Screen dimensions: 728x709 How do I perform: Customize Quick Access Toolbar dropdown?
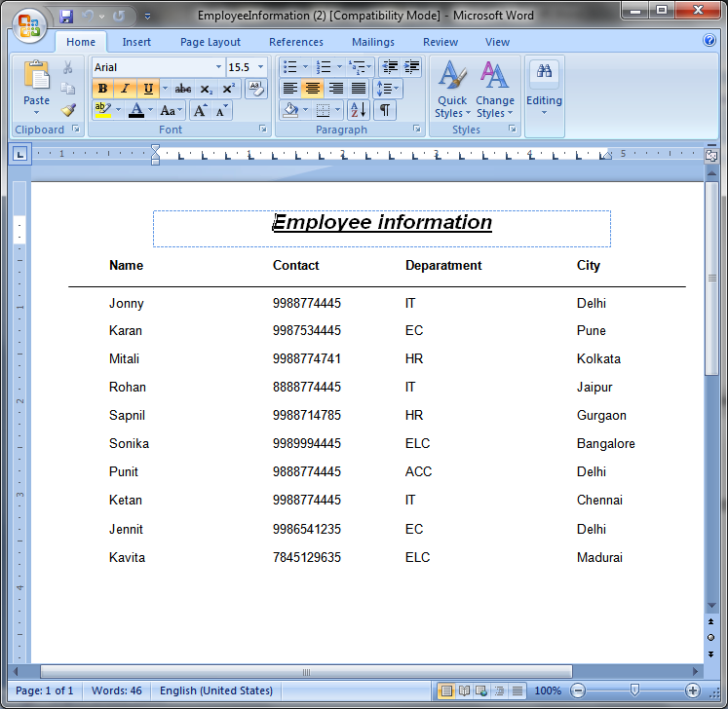[x=147, y=17]
